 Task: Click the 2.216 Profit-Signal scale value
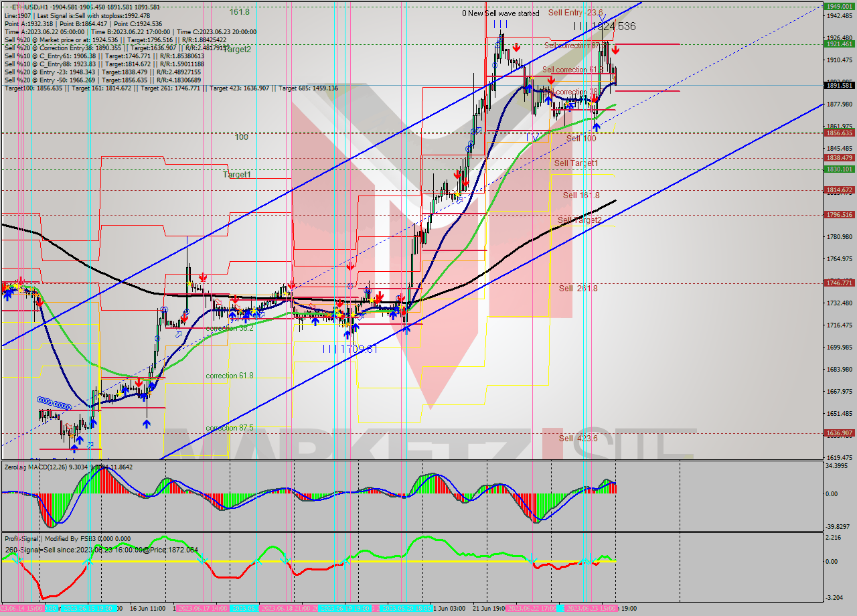[x=835, y=538]
